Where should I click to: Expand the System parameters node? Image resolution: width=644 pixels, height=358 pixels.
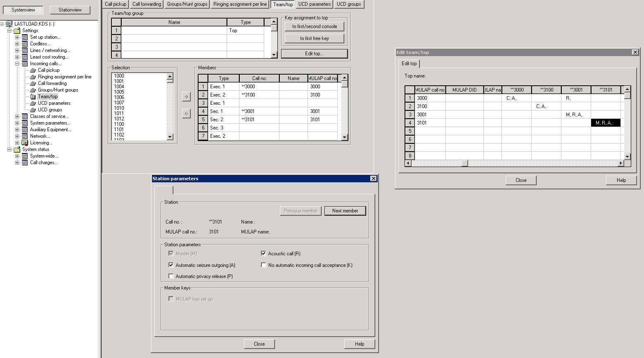pos(17,123)
